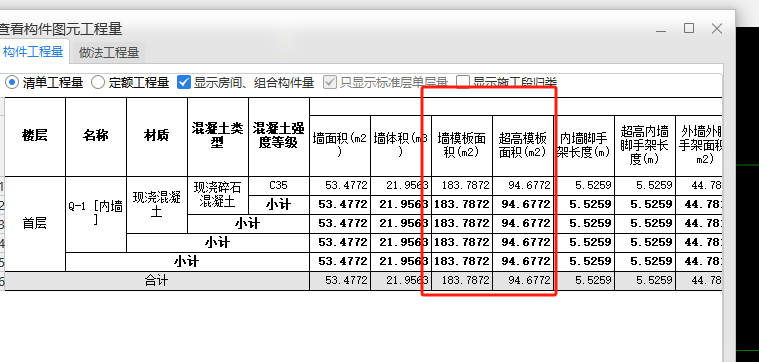The height and width of the screenshot is (362, 759).
Task: Enable 显示施工段归类 checkbox
Action: click(x=463, y=82)
